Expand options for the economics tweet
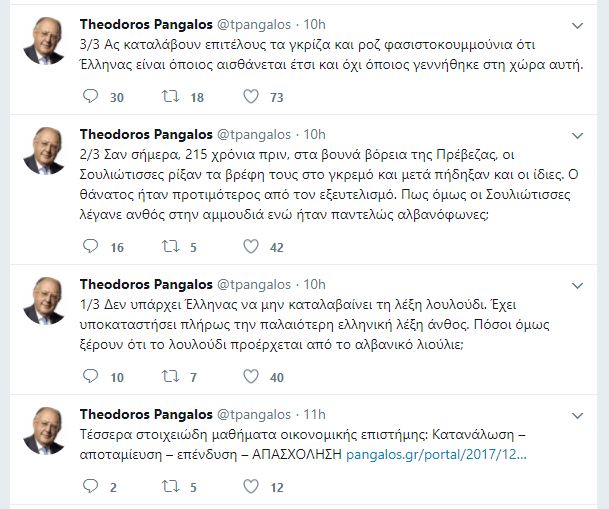 click(576, 414)
